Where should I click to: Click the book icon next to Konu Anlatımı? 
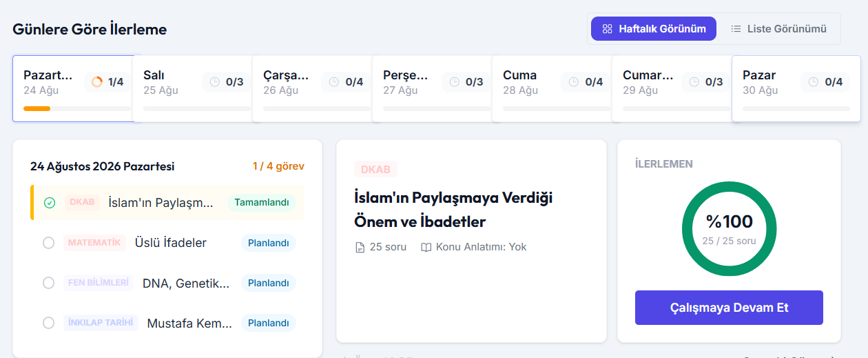pos(426,247)
